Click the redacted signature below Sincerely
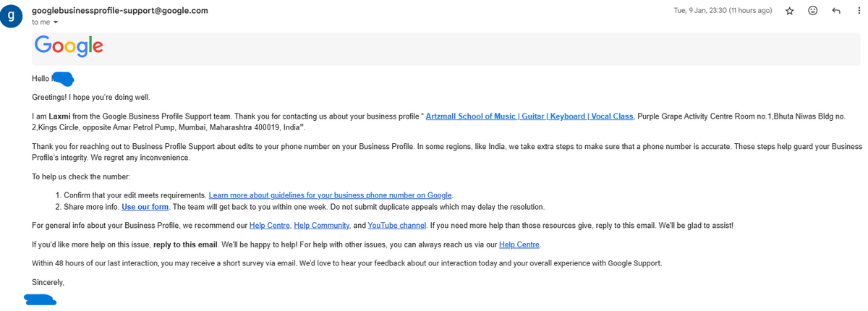Image resolution: width=868 pixels, height=311 pixels. [x=41, y=299]
